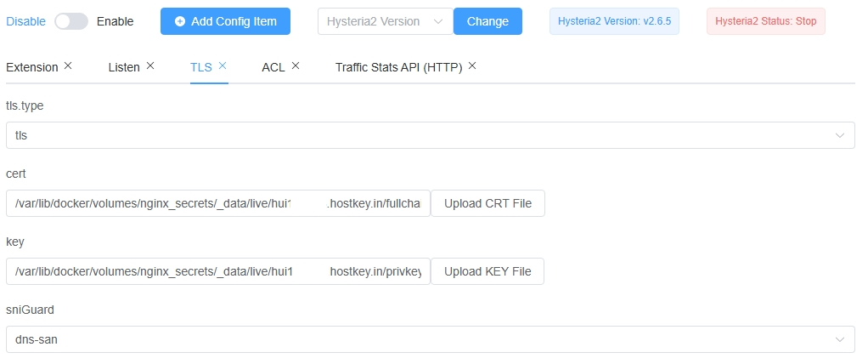
Task: Click Upload CRT File button
Action: tap(488, 203)
